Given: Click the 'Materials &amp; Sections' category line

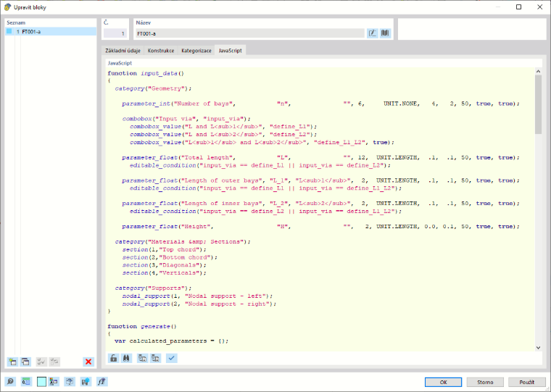Looking at the screenshot, I should click(x=183, y=242).
